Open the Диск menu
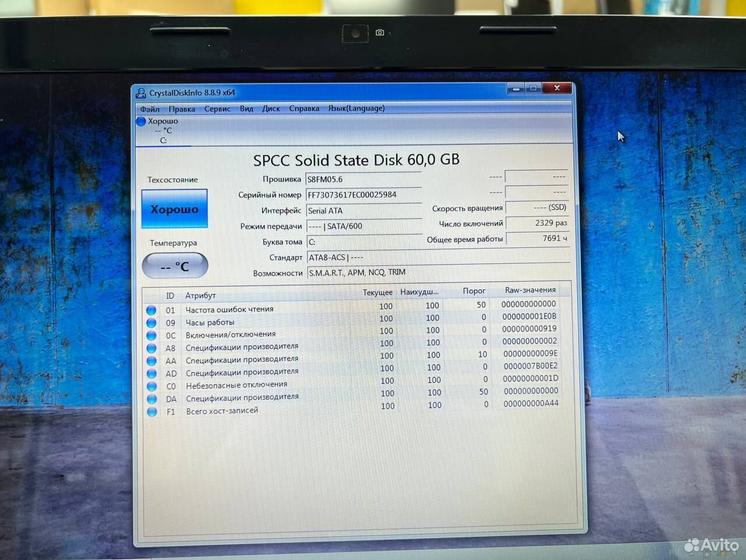The height and width of the screenshot is (560, 746). (271, 108)
